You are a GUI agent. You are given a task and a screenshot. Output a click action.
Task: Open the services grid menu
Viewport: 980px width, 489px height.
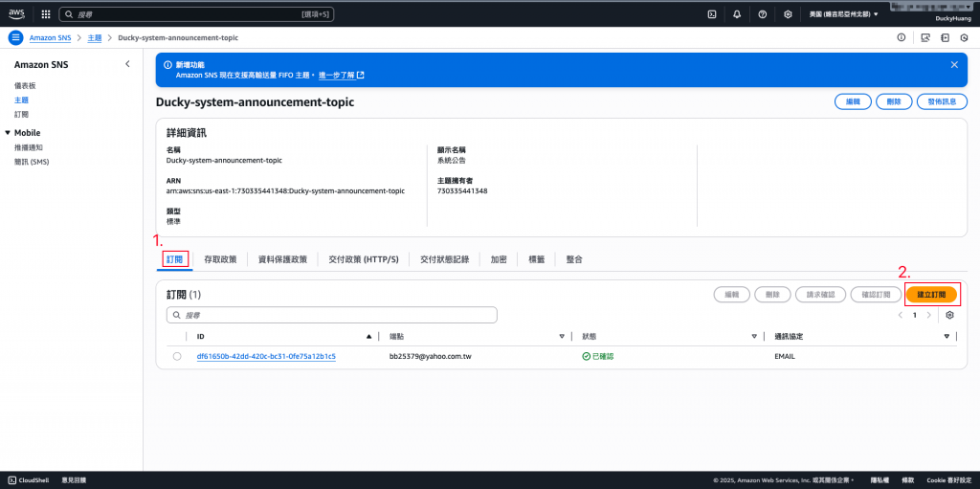[46, 13]
